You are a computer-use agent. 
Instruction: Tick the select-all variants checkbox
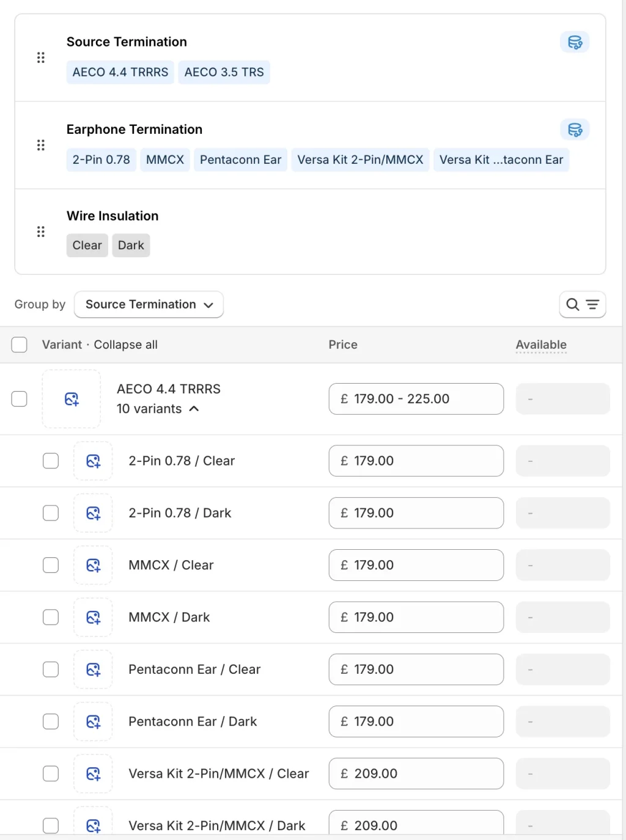coord(20,345)
